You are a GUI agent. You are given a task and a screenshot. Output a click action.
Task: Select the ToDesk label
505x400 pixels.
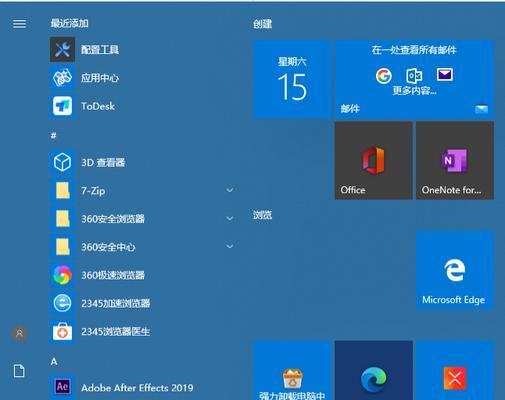(x=98, y=106)
